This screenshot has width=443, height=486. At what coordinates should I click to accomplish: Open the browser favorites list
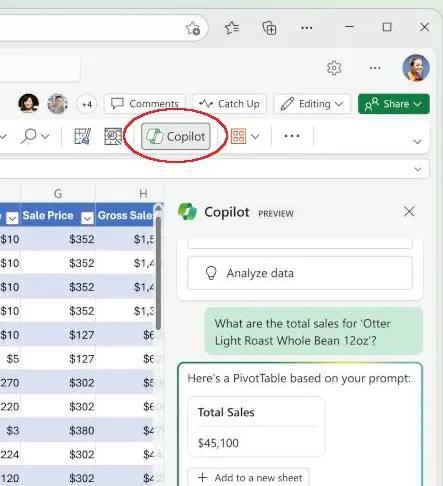click(x=232, y=28)
